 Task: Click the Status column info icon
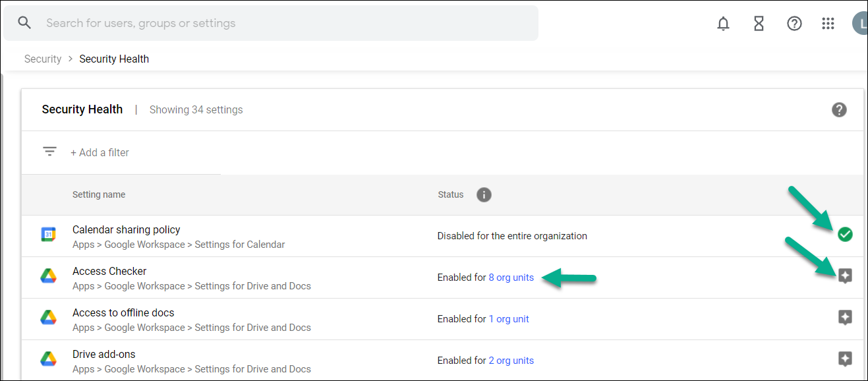click(x=484, y=194)
